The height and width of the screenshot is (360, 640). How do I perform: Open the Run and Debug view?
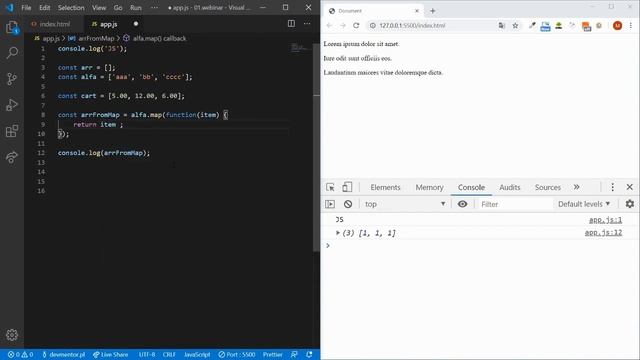click(x=12, y=105)
